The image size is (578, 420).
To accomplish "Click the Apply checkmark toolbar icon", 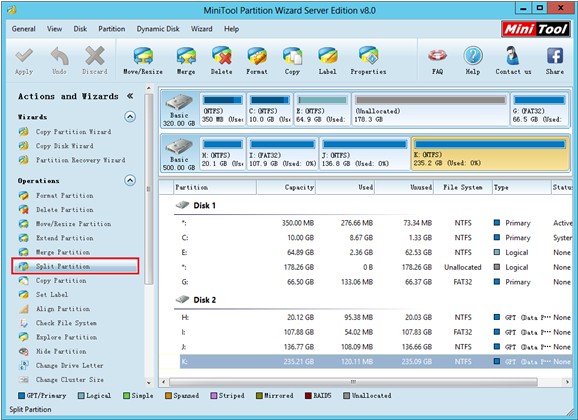I will click(x=24, y=61).
